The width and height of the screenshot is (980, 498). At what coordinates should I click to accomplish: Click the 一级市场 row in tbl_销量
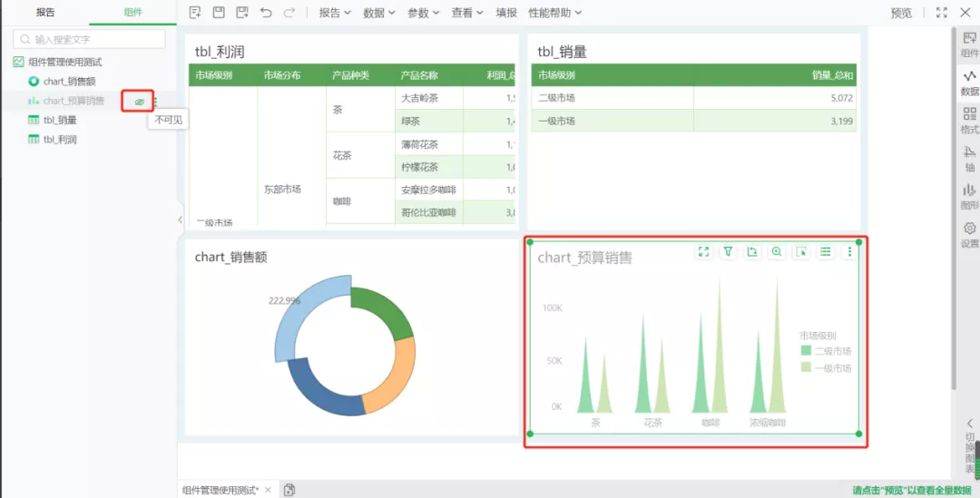pos(694,121)
